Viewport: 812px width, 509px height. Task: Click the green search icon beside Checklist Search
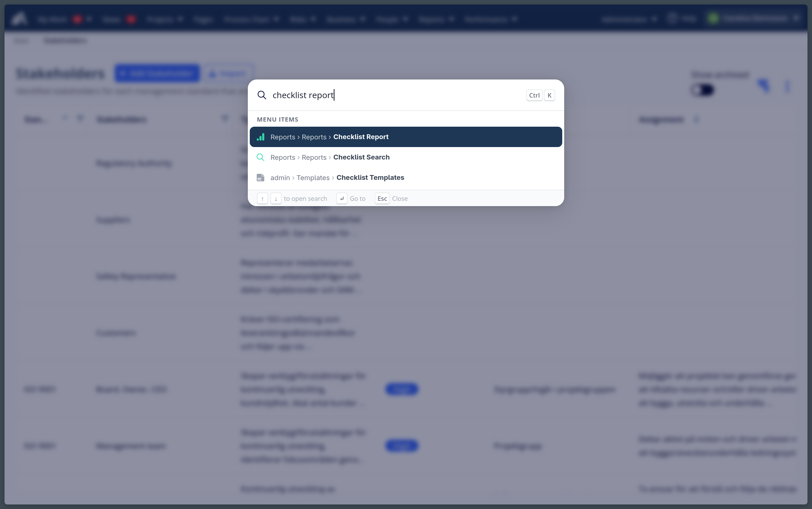(260, 157)
